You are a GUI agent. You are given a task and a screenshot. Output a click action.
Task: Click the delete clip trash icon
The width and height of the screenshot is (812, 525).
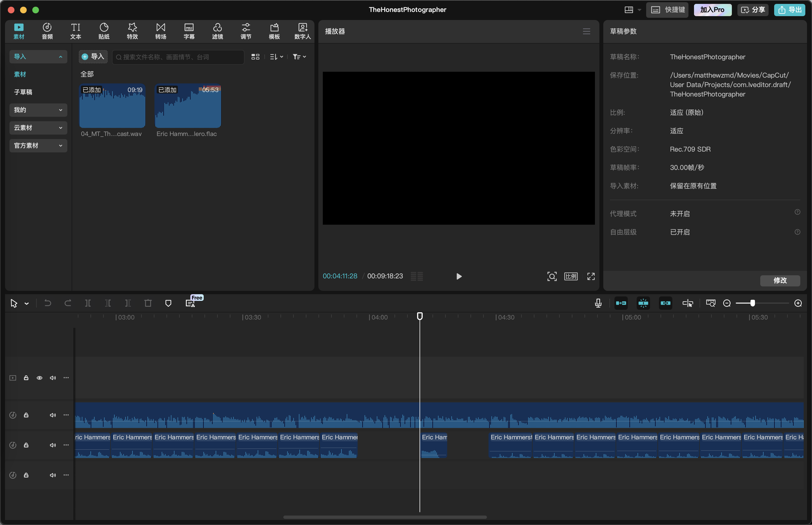pyautogui.click(x=148, y=303)
